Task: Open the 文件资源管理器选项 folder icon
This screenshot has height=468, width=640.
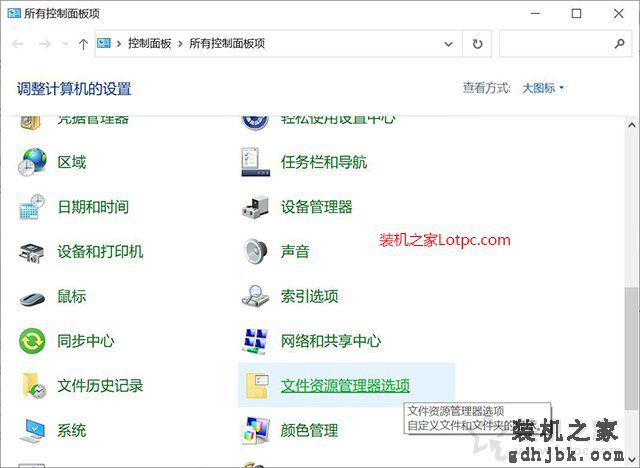Action: coord(257,386)
